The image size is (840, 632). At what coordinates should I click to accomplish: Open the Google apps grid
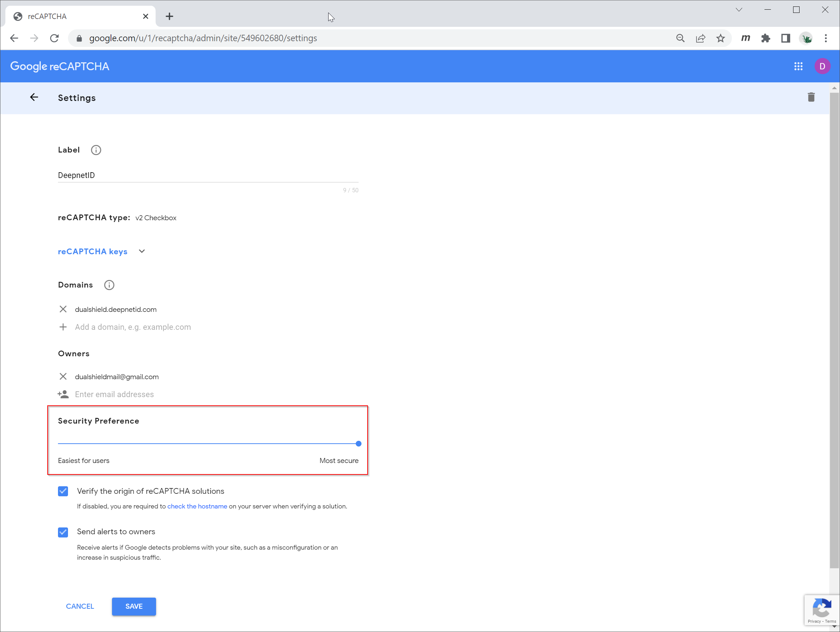point(798,66)
